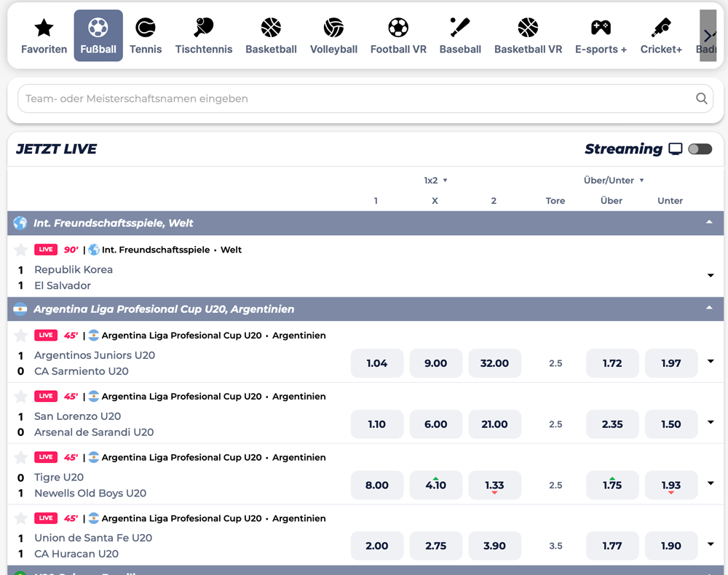Bet on Argentinos Juniors U20 at 1.04
The image size is (728, 575).
pyautogui.click(x=377, y=363)
